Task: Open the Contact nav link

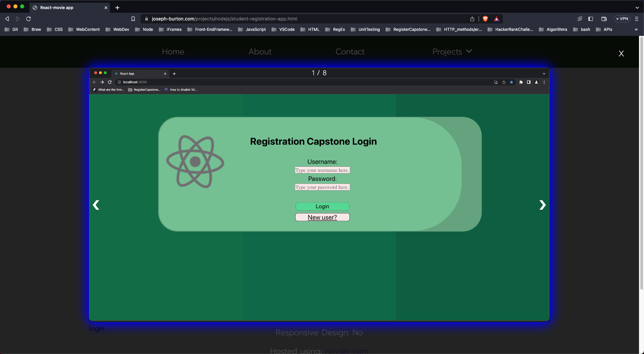Action: (350, 52)
